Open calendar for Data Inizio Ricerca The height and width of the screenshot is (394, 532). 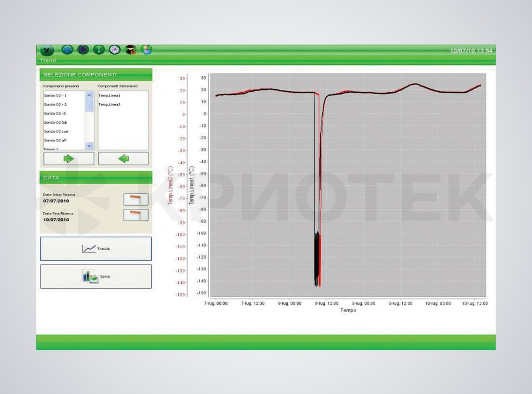point(136,200)
